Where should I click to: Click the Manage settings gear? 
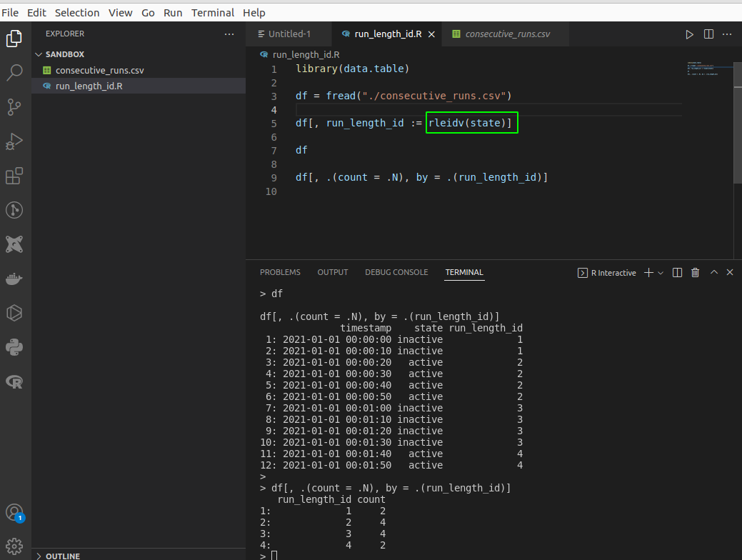point(14,546)
